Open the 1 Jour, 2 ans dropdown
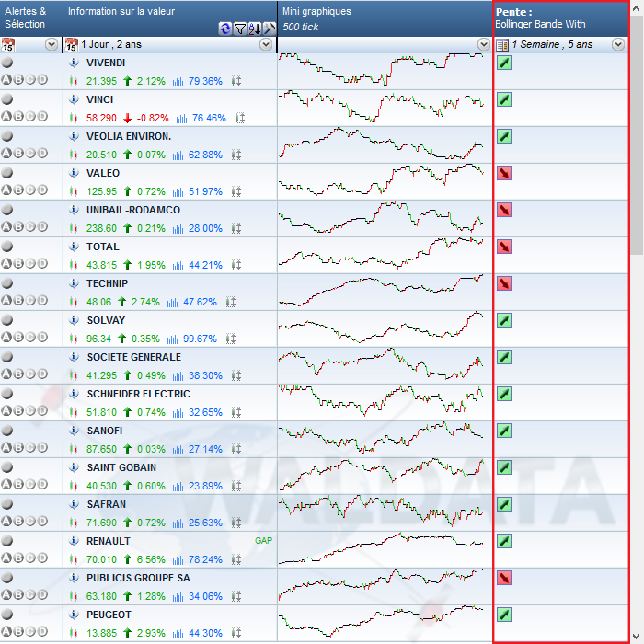This screenshot has width=644, height=644. click(x=266, y=44)
